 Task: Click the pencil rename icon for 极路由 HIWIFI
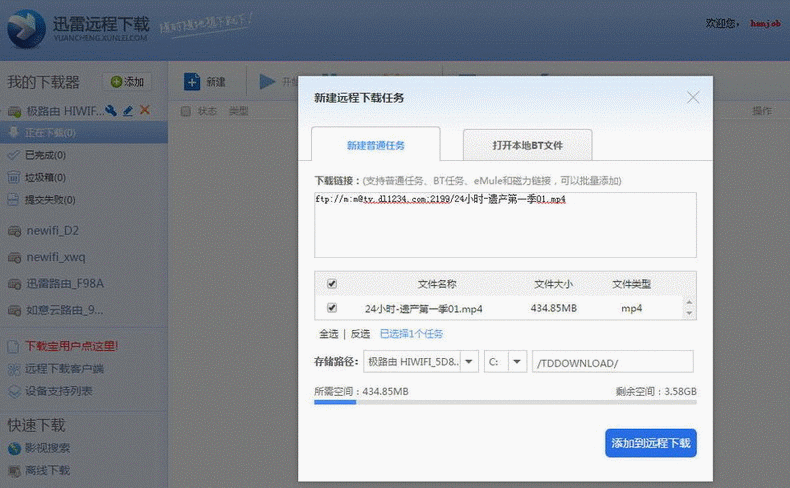pyautogui.click(x=128, y=110)
